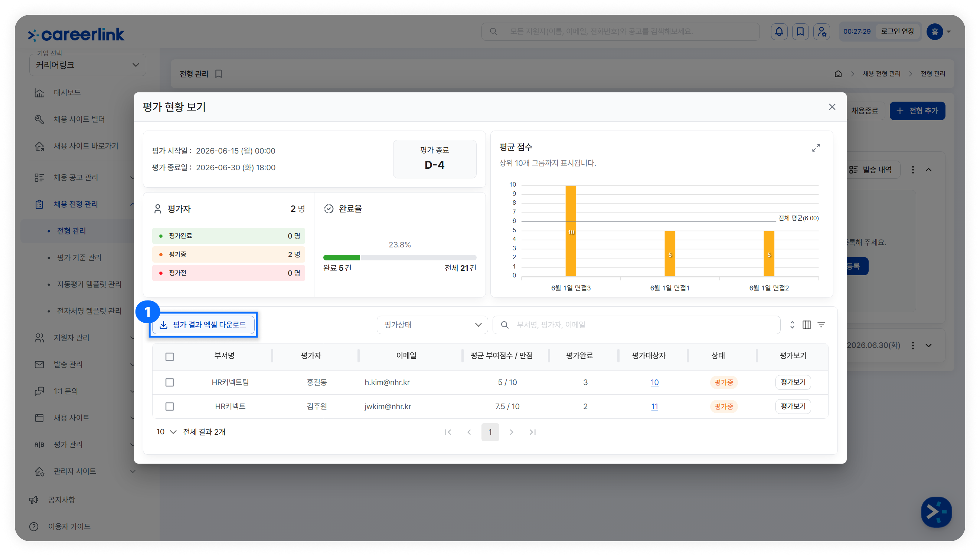
Task: Open 공지사항 in the sidebar
Action: 61,500
